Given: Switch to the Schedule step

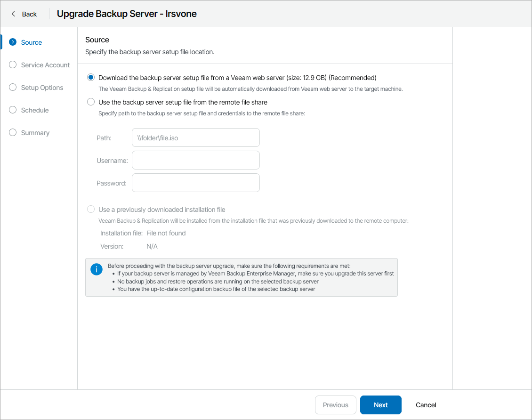Looking at the screenshot, I should tap(35, 110).
